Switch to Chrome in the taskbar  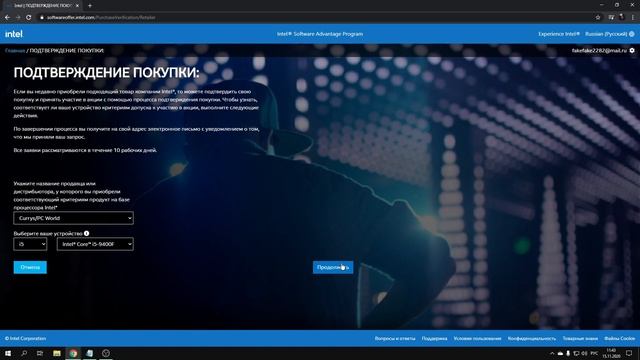click(73, 353)
